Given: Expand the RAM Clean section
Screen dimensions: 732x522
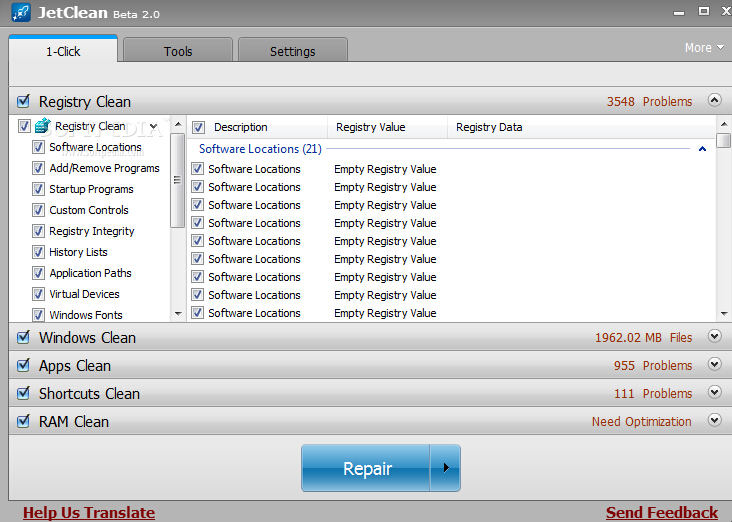Looking at the screenshot, I should pos(714,420).
